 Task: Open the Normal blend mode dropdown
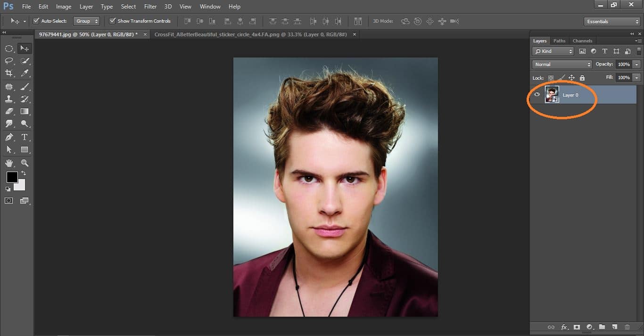click(x=561, y=64)
